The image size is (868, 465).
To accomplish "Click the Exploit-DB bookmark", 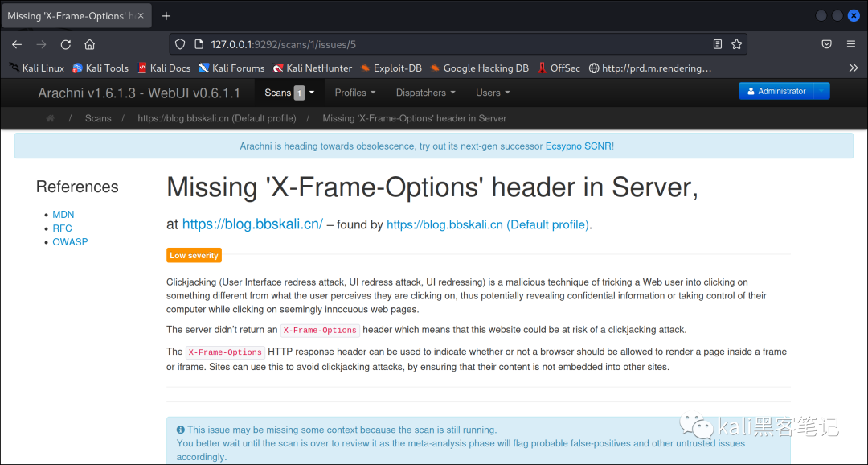I will (391, 68).
